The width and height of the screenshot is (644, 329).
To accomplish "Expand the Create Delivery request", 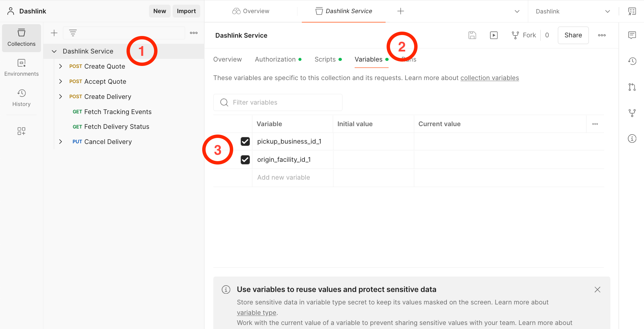I will [x=61, y=97].
